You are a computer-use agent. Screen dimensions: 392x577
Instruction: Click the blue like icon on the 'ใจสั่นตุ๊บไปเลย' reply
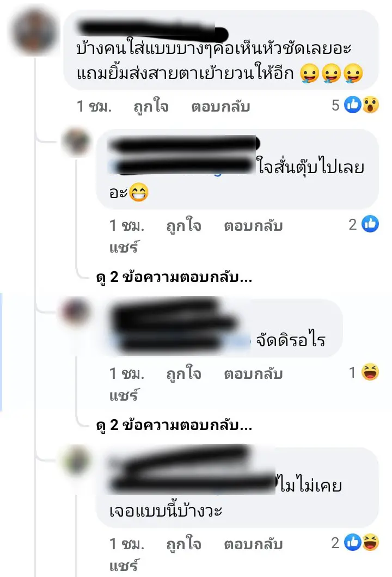point(370,224)
